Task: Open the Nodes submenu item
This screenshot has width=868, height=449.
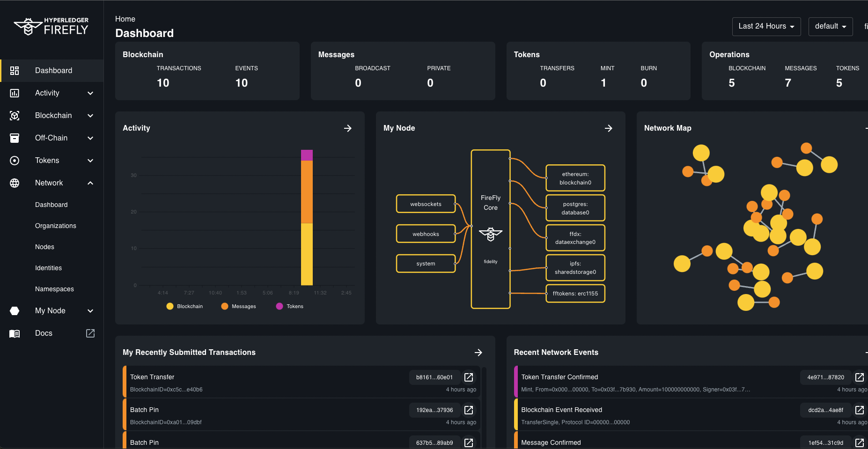Action: [44, 247]
